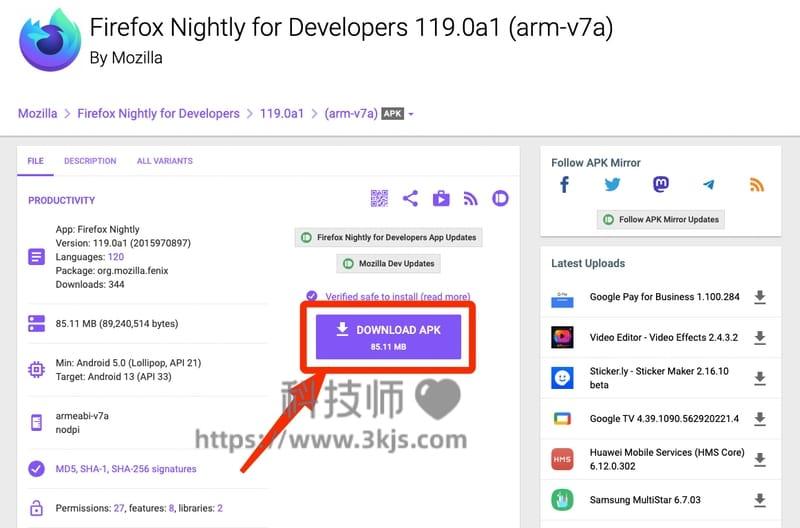
Task: Open APK Mirror Telegram icon
Action: point(709,185)
